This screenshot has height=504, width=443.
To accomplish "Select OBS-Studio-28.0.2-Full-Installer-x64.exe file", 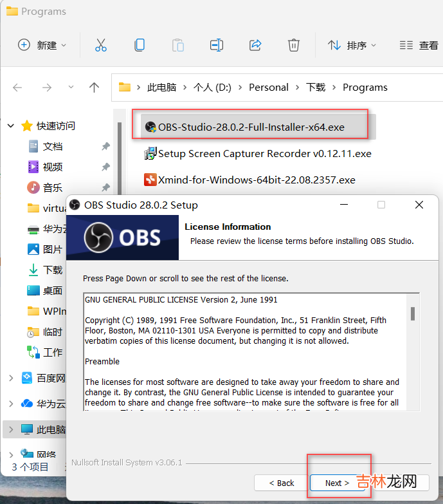I will (x=251, y=127).
